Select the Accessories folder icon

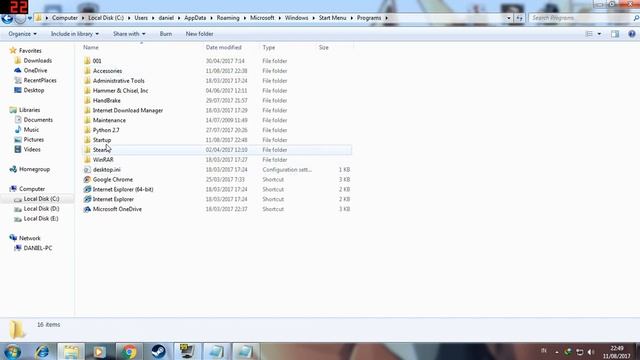[87, 71]
